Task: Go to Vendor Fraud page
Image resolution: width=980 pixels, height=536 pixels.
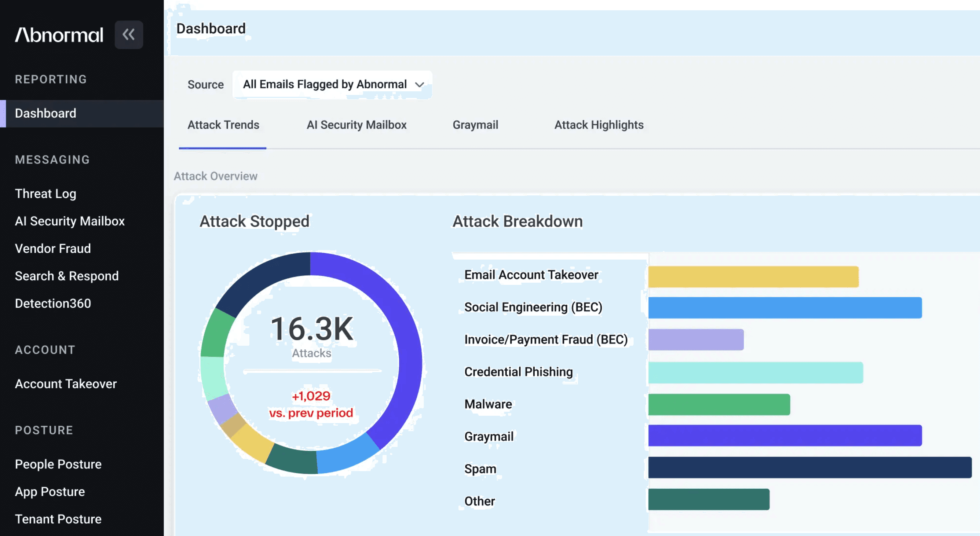Action: point(53,249)
